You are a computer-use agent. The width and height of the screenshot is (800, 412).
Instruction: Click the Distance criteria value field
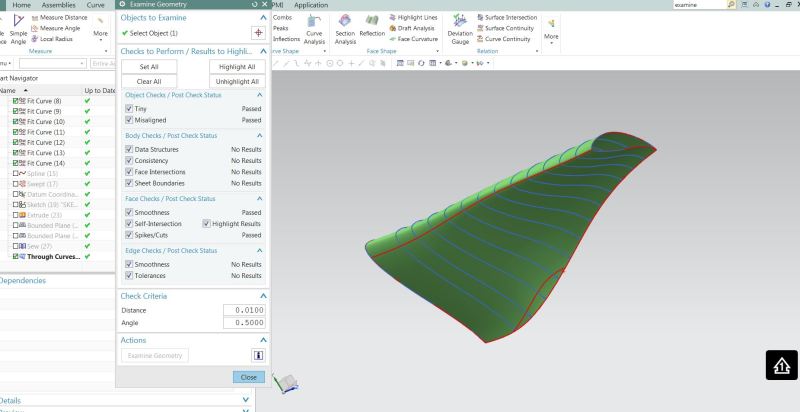point(244,310)
